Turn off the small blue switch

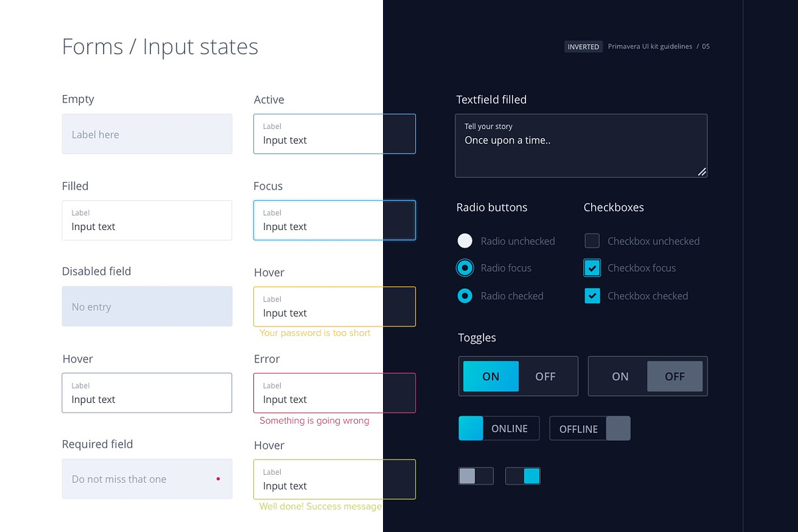[x=523, y=476]
